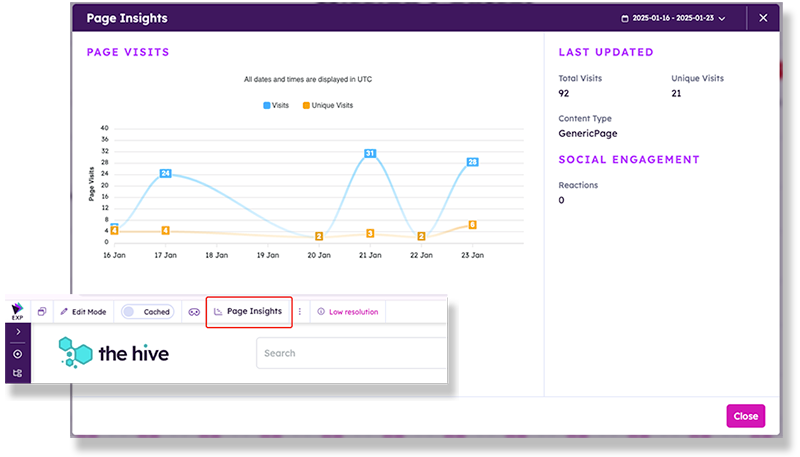Click the preview mask icon
The width and height of the screenshot is (800, 457).
(194, 312)
